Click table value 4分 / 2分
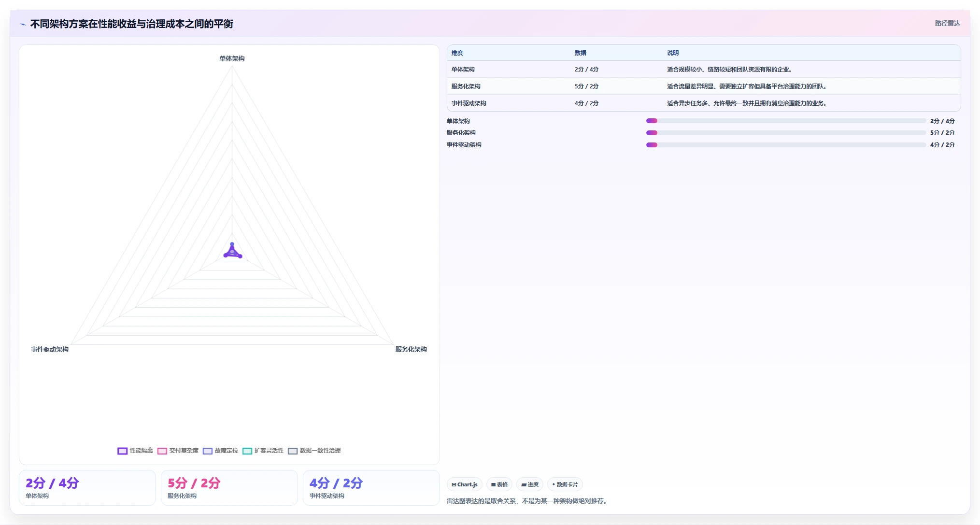The height and width of the screenshot is (525, 980). (586, 103)
